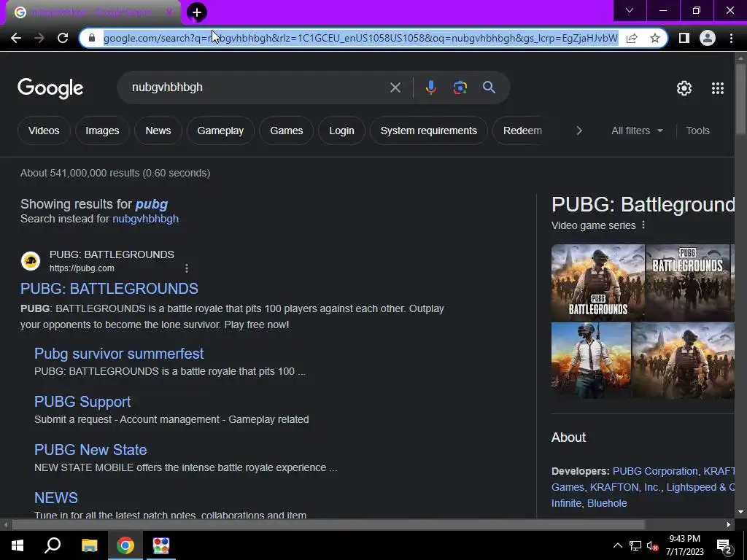
Task: Click the corrected term pubg
Action: coord(152,204)
